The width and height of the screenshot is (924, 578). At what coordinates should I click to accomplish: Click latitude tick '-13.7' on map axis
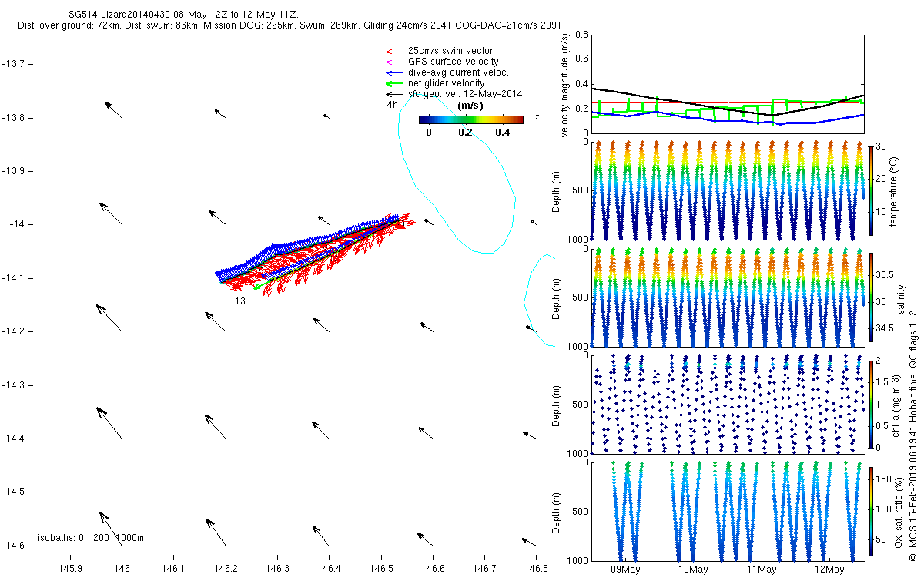coord(14,64)
